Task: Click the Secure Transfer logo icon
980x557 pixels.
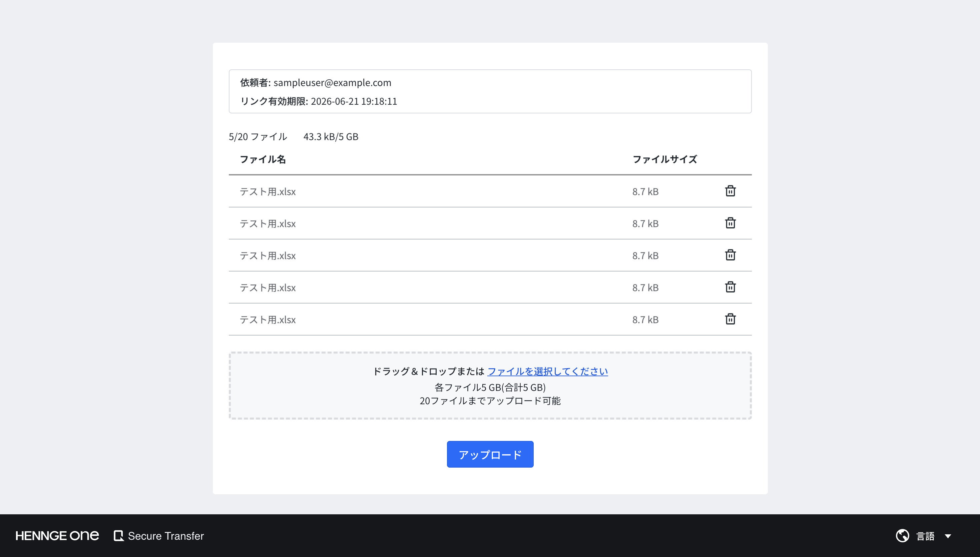Action: [118, 536]
